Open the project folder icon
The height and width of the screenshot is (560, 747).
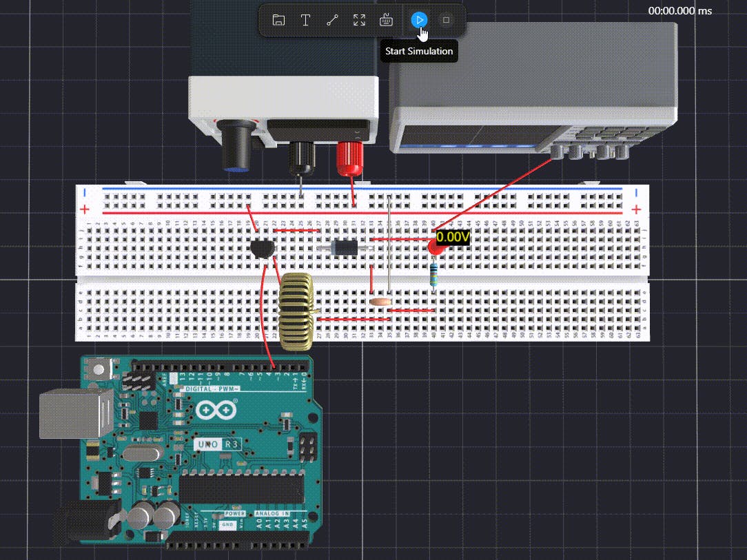[278, 20]
